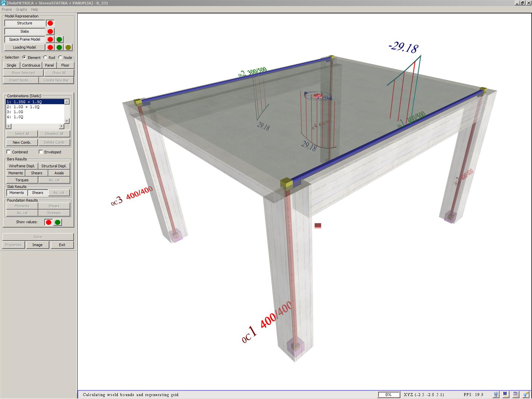
Task: Open the Help menu
Action: point(35,10)
